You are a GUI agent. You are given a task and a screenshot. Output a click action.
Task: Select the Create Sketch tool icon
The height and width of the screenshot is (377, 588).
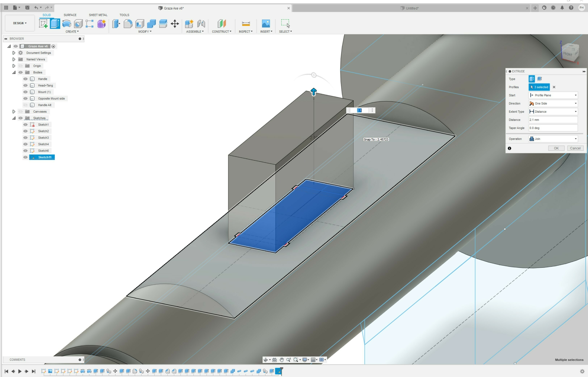pos(43,24)
